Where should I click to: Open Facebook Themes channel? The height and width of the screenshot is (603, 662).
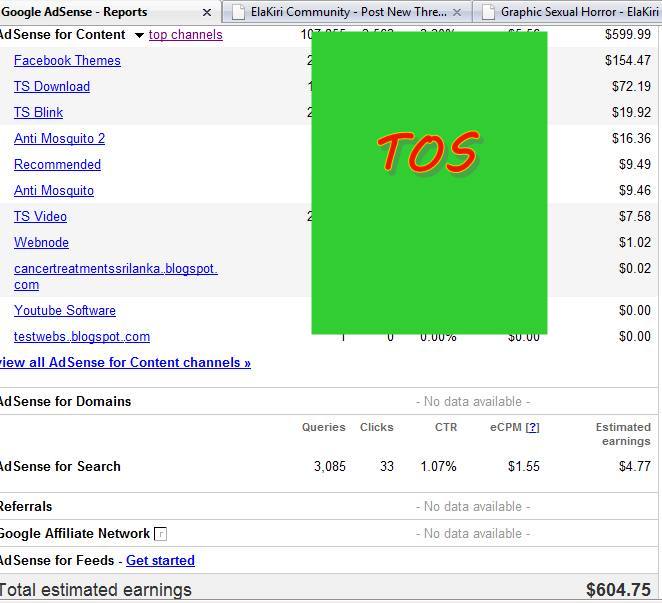[67, 60]
